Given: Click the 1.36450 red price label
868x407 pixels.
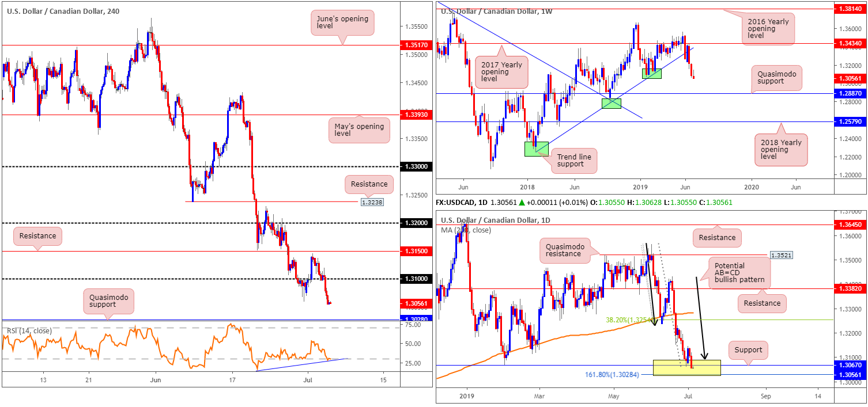Looking at the screenshot, I should click(850, 225).
